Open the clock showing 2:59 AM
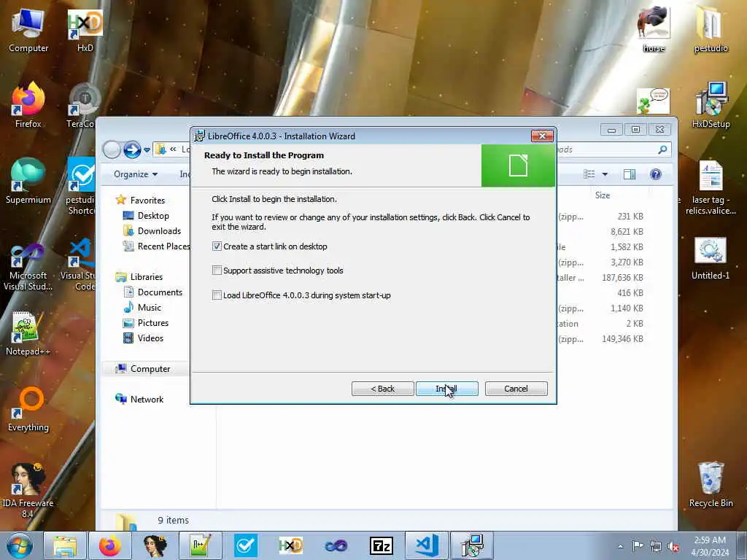The image size is (747, 560). (x=710, y=545)
